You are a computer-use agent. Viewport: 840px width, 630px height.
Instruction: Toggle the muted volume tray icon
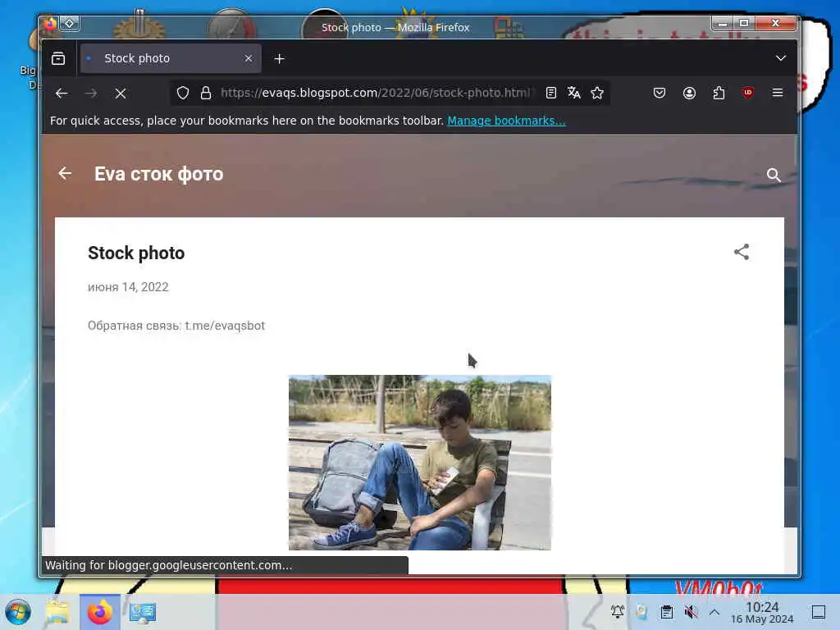point(691,612)
